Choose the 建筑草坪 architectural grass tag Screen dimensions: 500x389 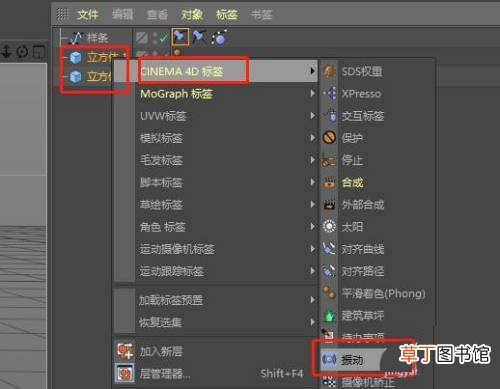(363, 315)
